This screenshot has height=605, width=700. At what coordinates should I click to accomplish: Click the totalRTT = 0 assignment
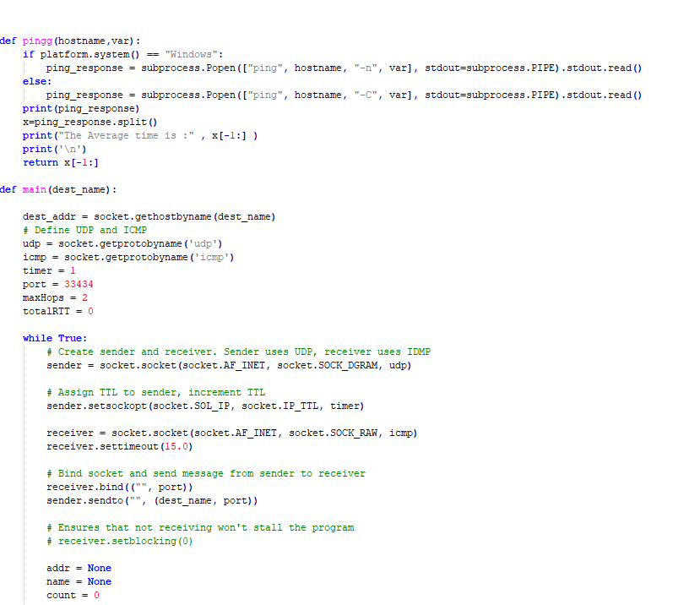[x=57, y=311]
